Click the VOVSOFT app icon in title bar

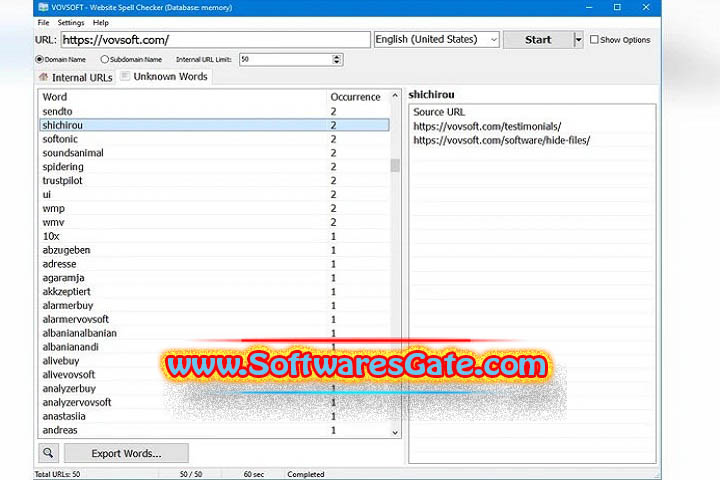pos(43,7)
